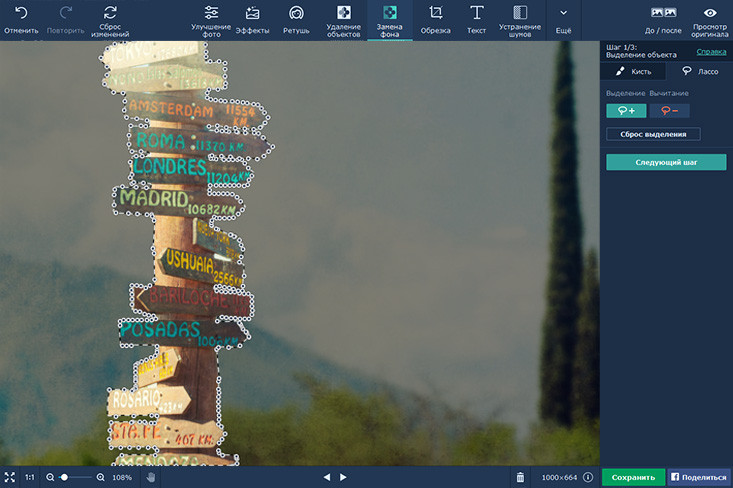Click the zoom in magnifier icon
Screen dimensions: 733x488
pos(101,477)
